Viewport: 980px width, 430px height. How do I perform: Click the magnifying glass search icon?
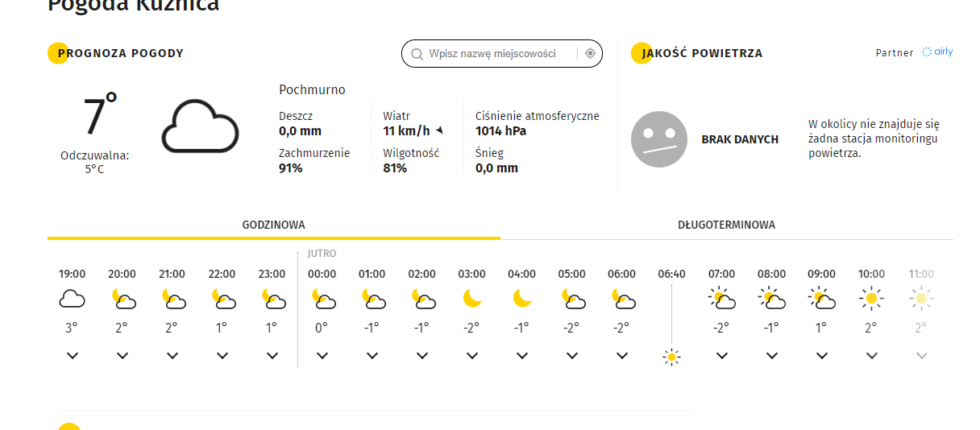417,54
